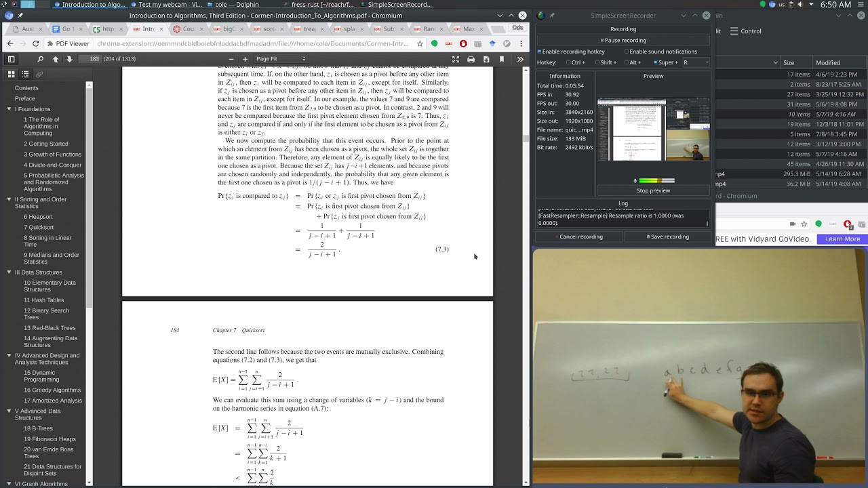Bookmark this page with the star
This screenshot has width=868, height=488.
pos(420,43)
